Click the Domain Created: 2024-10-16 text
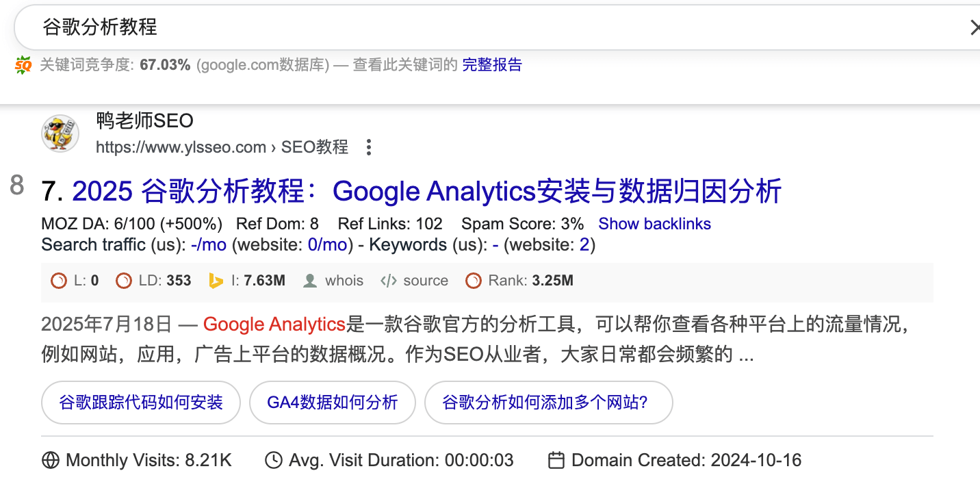 pyautogui.click(x=686, y=461)
